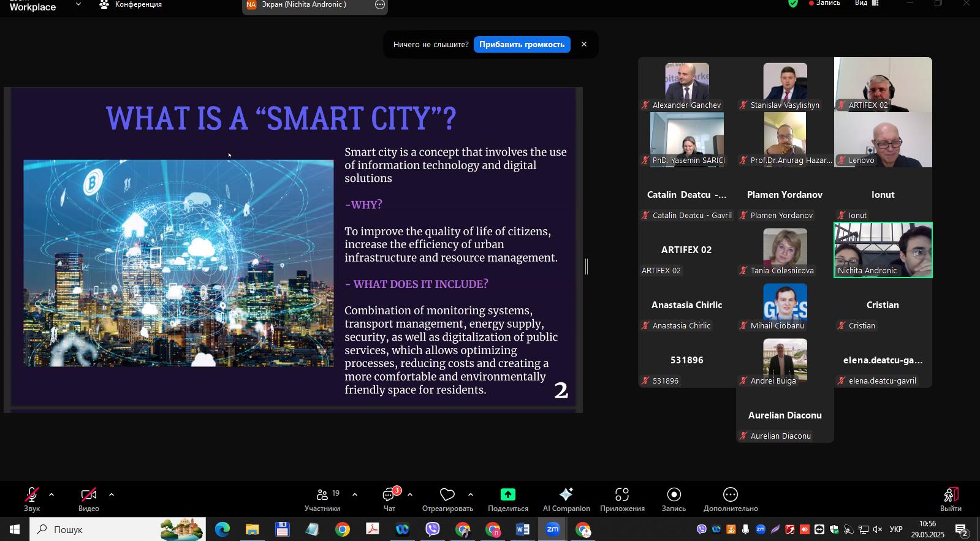This screenshot has width=980, height=541.
Task: Open Adobe Acrobat Reader from taskbar
Action: [372, 529]
